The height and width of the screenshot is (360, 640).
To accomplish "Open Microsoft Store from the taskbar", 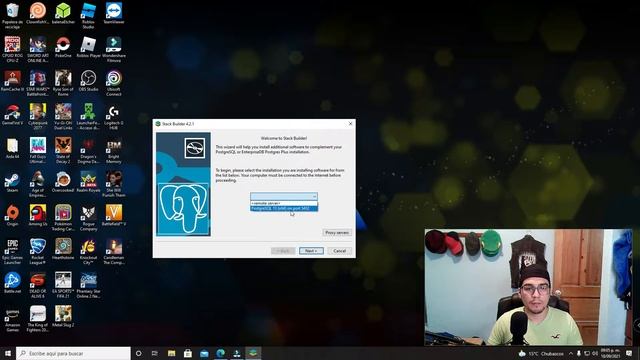I will pyautogui.click(x=188, y=353).
